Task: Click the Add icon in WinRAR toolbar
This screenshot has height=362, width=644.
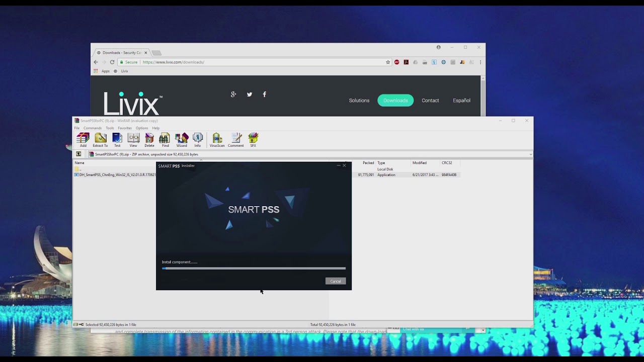Action: pos(83,140)
